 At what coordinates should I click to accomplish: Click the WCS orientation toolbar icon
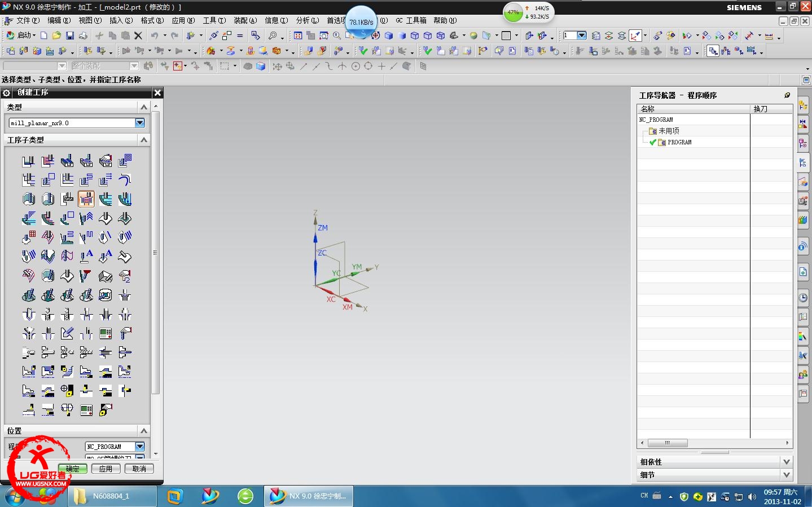(635, 36)
